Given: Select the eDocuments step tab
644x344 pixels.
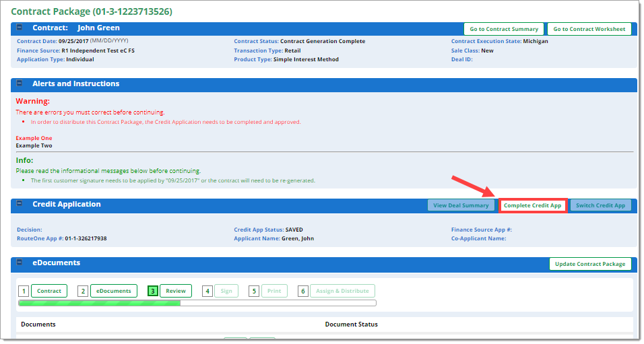Looking at the screenshot, I should [113, 291].
